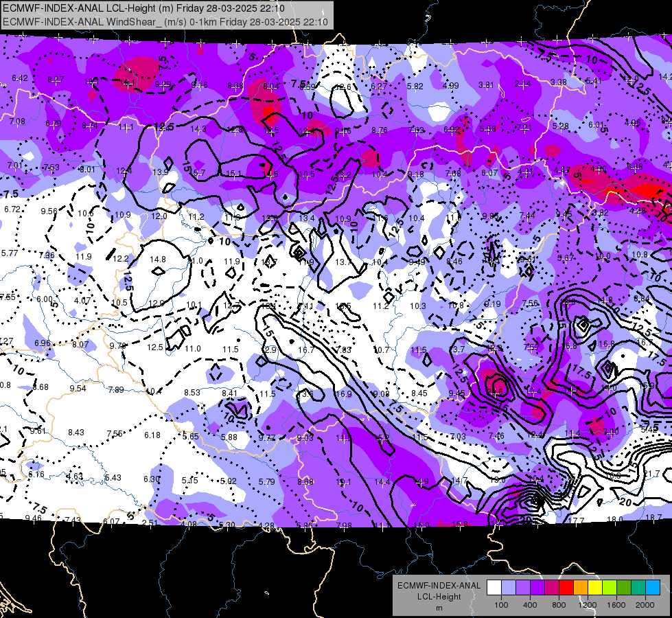This screenshot has width=672, height=618.
Task: Click the 9.54 wind shear value
Action: pyautogui.click(x=78, y=388)
